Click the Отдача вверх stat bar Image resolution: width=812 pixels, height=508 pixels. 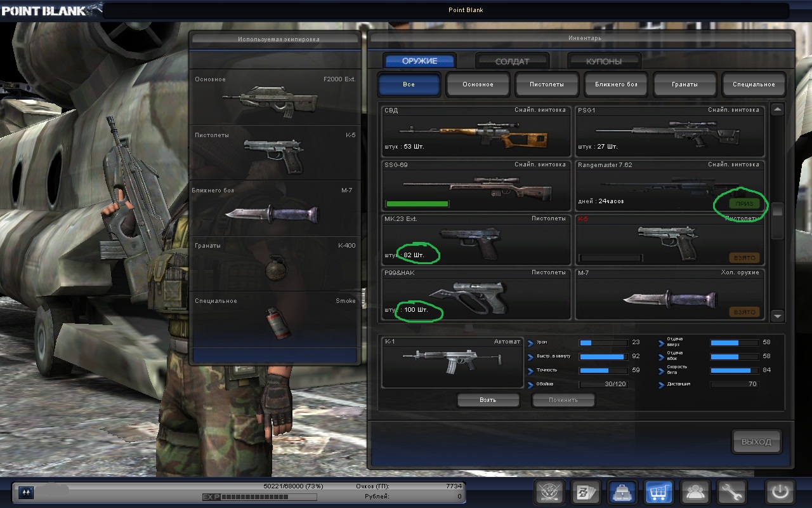click(733, 342)
